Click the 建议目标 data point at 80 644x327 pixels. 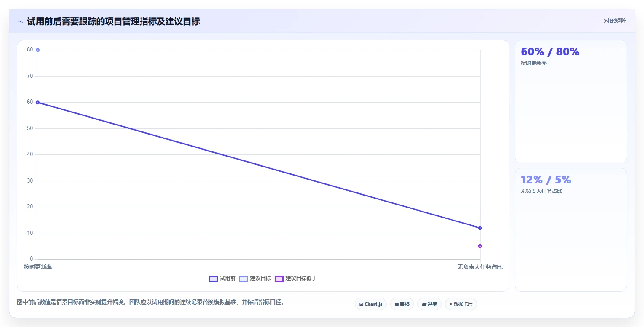pyautogui.click(x=38, y=50)
